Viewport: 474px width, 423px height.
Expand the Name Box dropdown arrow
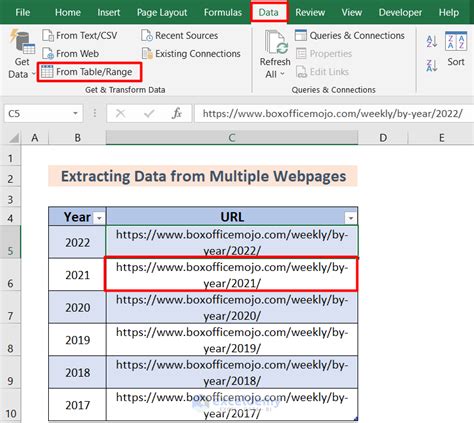click(75, 114)
